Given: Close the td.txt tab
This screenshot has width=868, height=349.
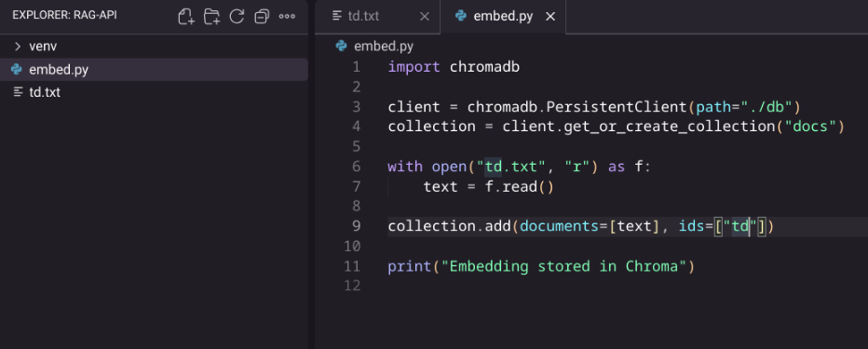Looking at the screenshot, I should point(425,17).
